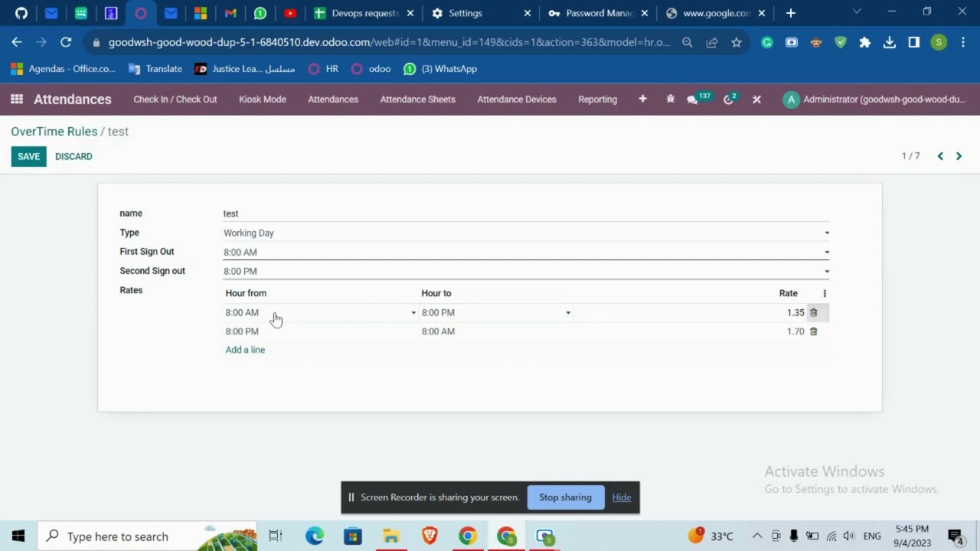Open Attendance Devices menu
This screenshot has height=551, width=980.
[517, 99]
